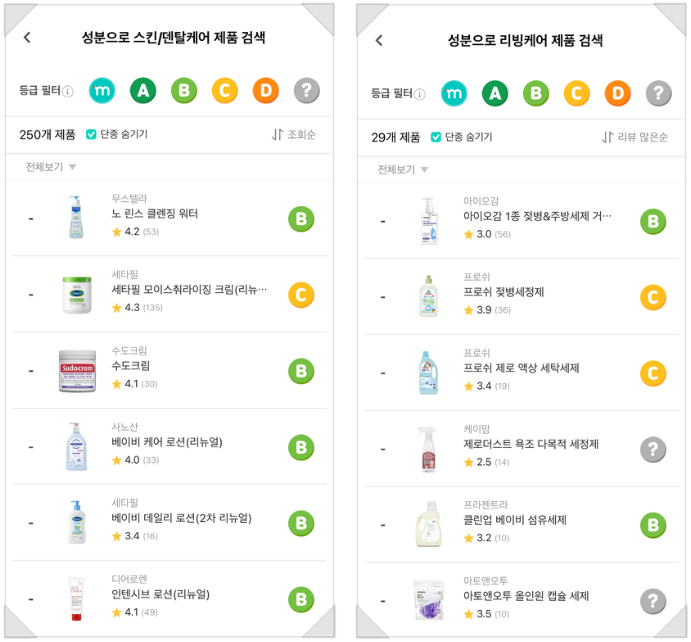This screenshot has width=691, height=642.
Task: Select the mint 'm' grade filter, left panel
Action: (102, 91)
